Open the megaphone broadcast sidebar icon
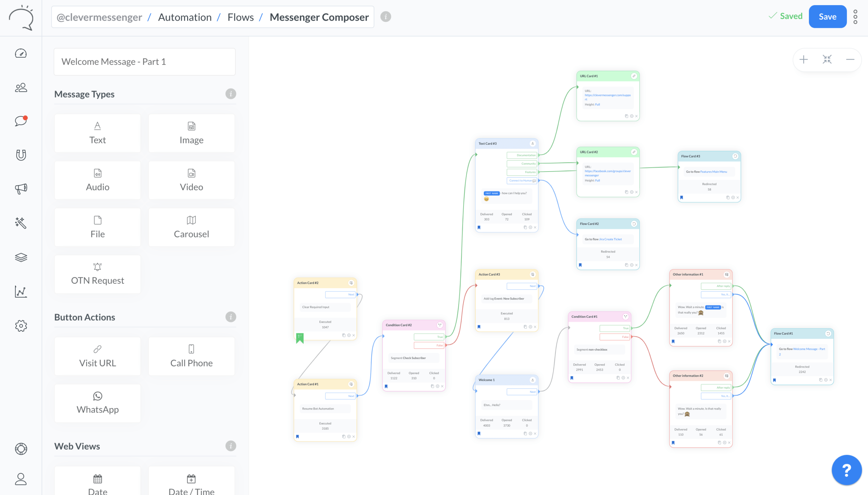868x495 pixels. point(21,189)
